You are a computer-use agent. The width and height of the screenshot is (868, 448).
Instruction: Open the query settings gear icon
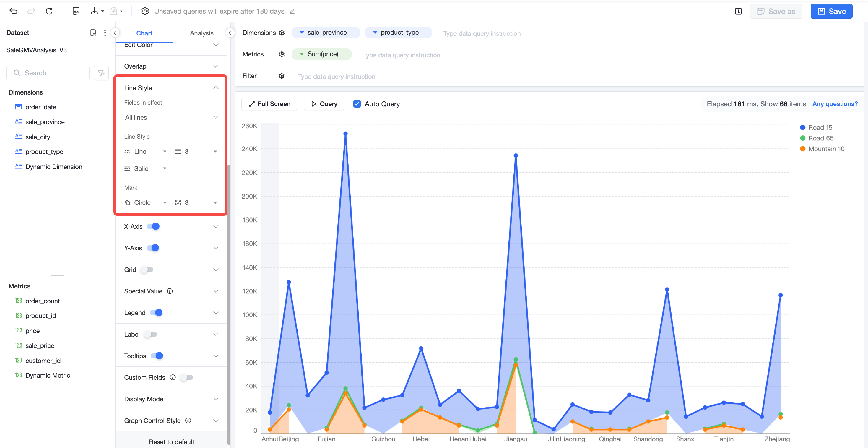tap(145, 11)
